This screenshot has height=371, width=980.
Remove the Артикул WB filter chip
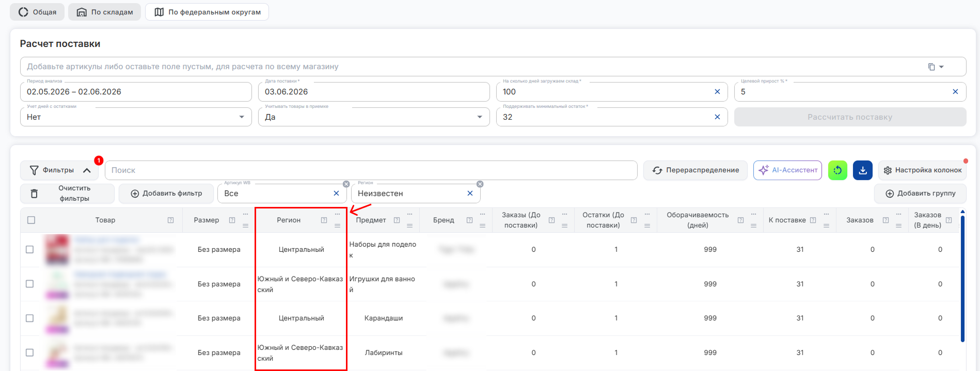click(346, 184)
